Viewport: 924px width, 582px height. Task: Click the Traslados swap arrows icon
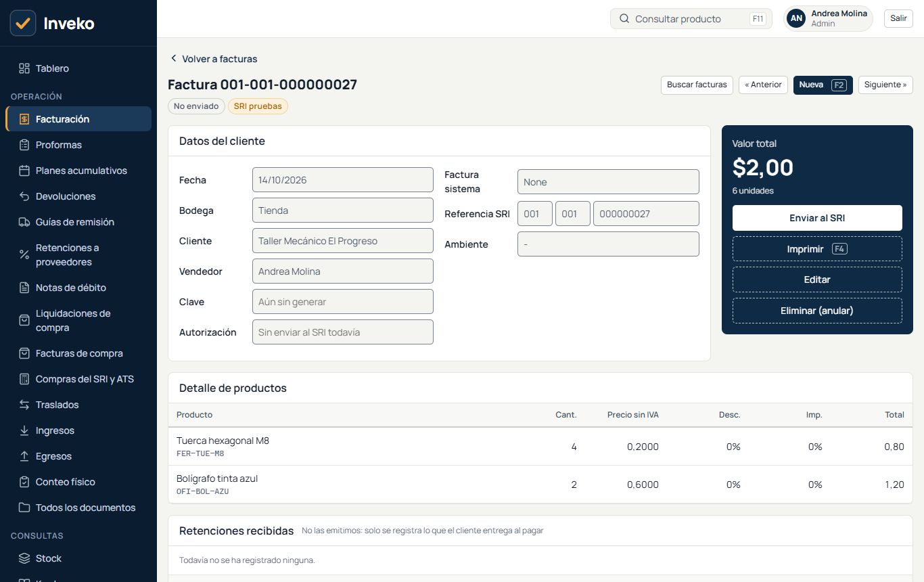24,405
